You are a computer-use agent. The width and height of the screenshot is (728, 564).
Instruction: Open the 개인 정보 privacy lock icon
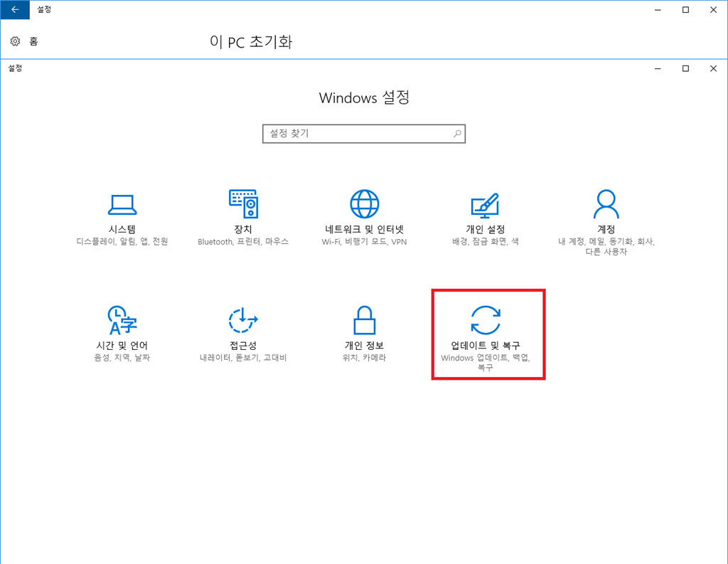365,320
